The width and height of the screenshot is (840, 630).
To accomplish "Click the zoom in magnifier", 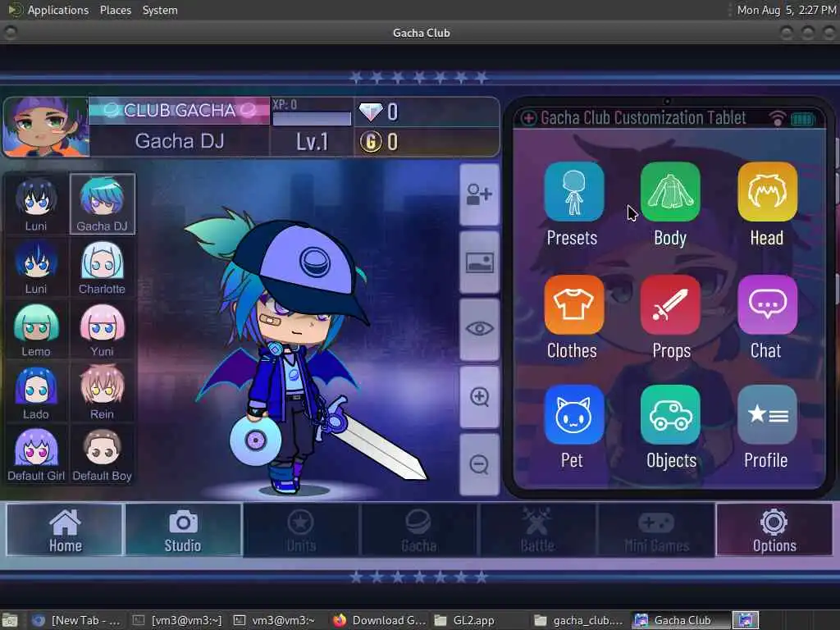I will click(479, 397).
